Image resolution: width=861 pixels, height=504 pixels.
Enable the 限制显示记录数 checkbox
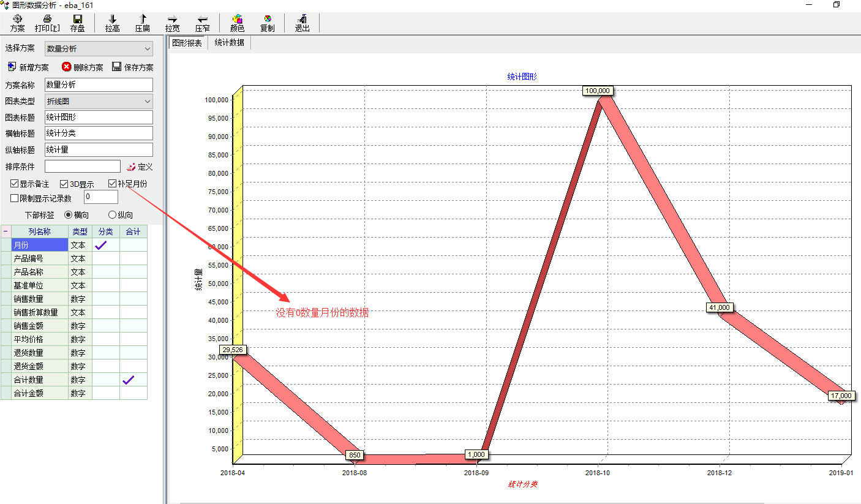point(15,198)
